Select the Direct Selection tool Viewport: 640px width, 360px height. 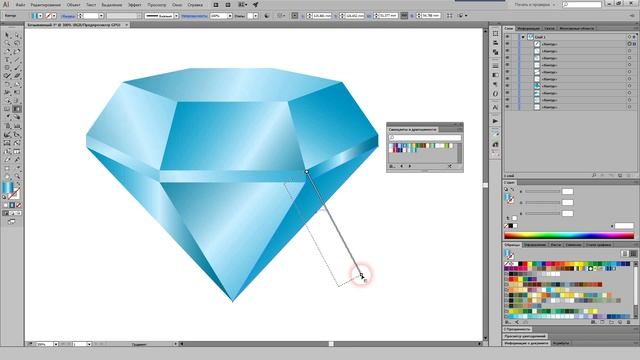(x=17, y=36)
